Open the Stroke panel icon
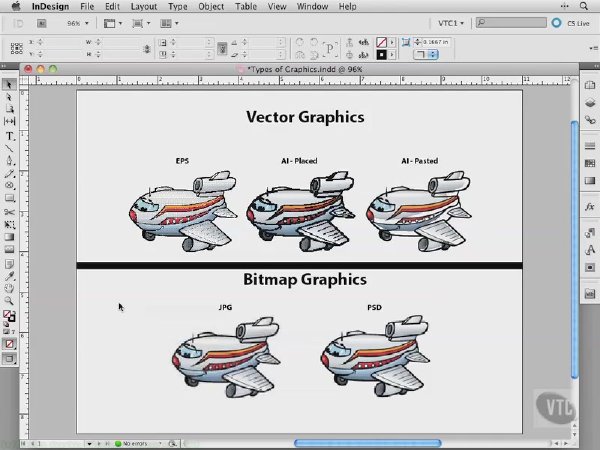This screenshot has width=600, height=450. pyautogui.click(x=590, y=145)
